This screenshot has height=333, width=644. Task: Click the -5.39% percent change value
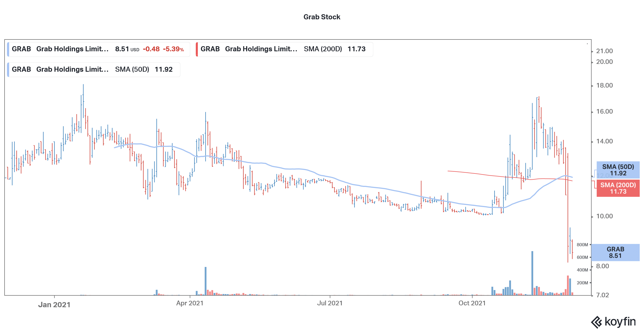[173, 49]
